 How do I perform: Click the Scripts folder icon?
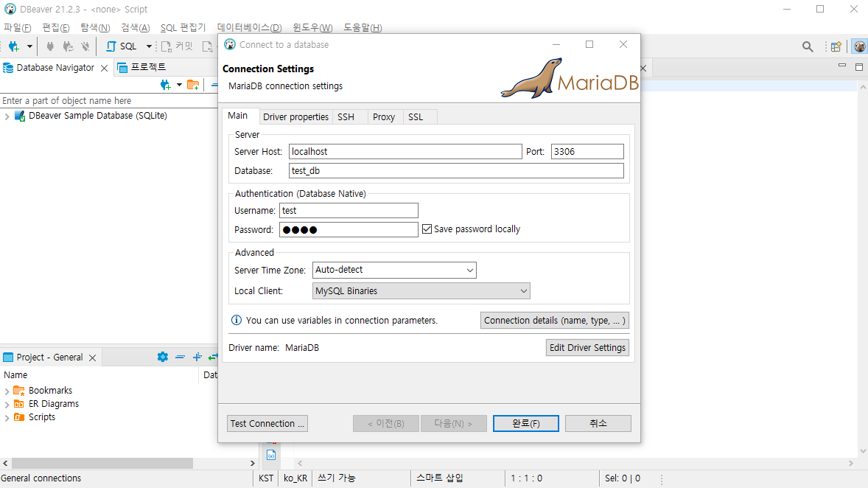point(19,417)
